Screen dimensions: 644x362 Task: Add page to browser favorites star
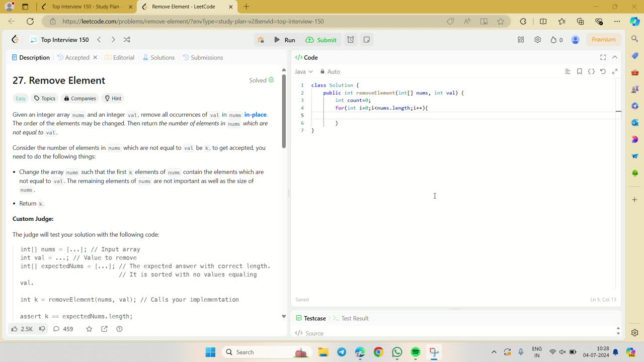click(501, 21)
